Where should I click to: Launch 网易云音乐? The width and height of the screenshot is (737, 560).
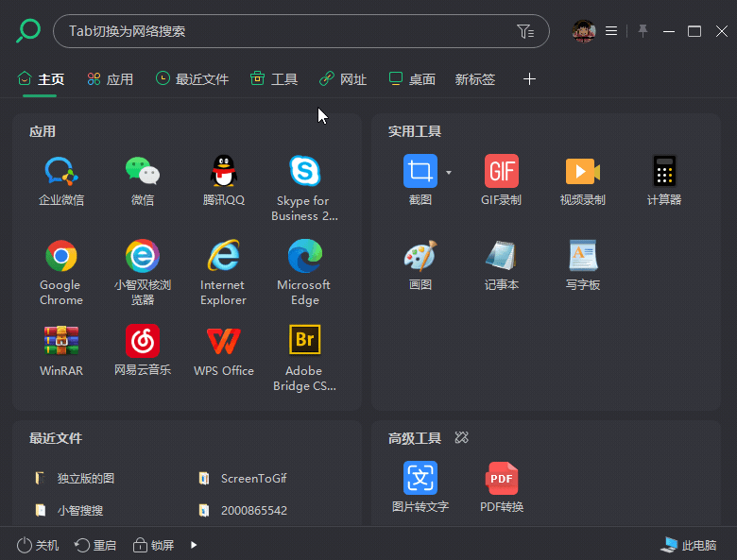tap(143, 350)
